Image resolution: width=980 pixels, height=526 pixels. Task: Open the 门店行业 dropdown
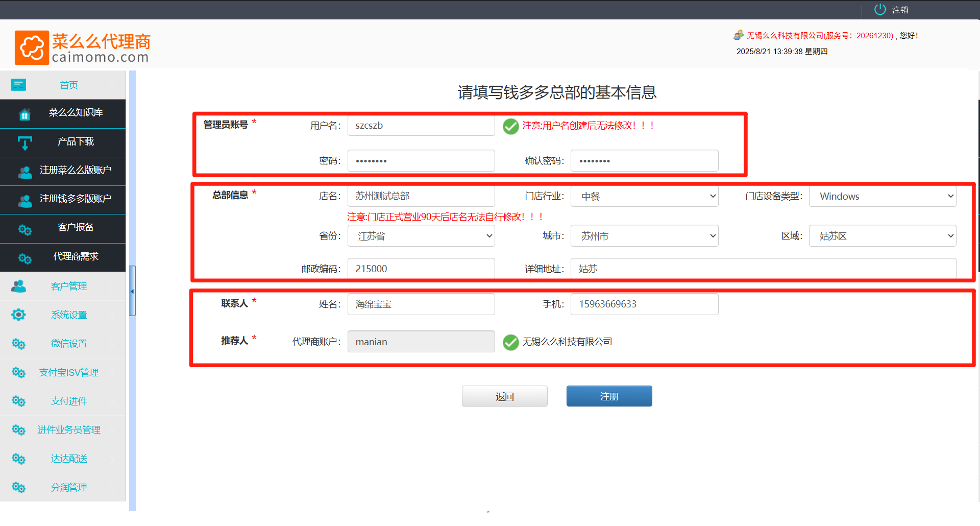tap(644, 196)
